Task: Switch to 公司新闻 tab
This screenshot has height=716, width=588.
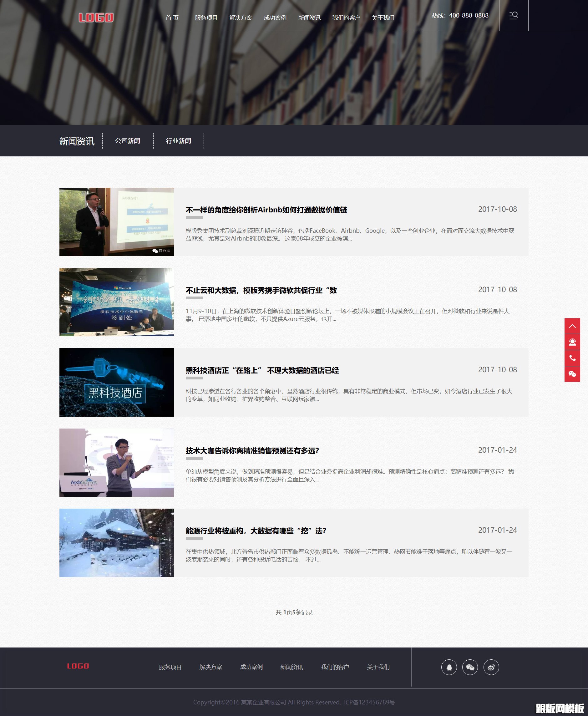Action: pos(127,140)
